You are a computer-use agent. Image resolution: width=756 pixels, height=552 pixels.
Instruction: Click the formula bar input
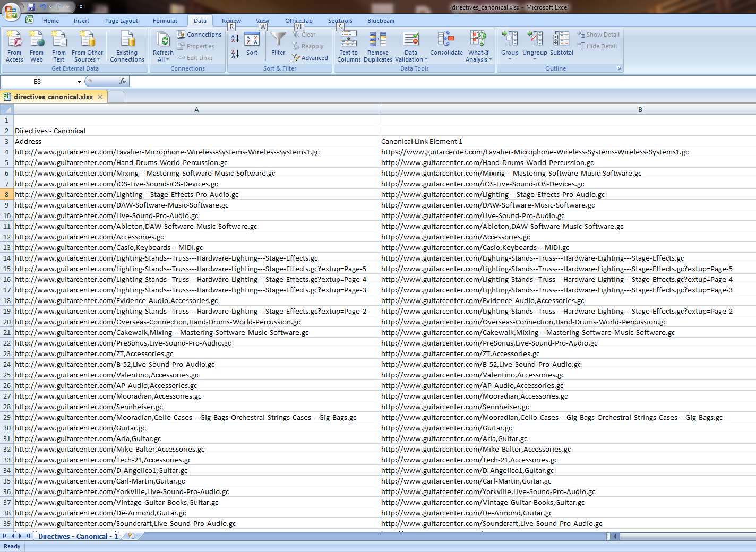click(x=442, y=82)
